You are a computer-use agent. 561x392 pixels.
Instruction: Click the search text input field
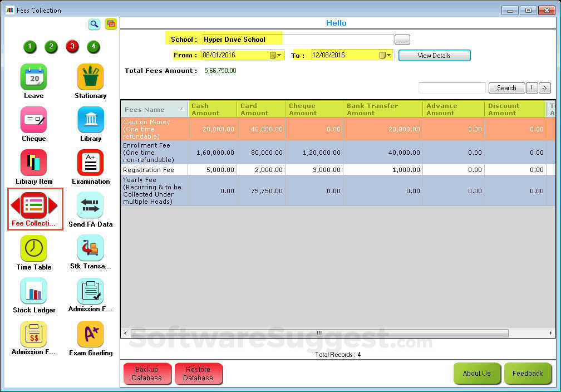pos(452,88)
